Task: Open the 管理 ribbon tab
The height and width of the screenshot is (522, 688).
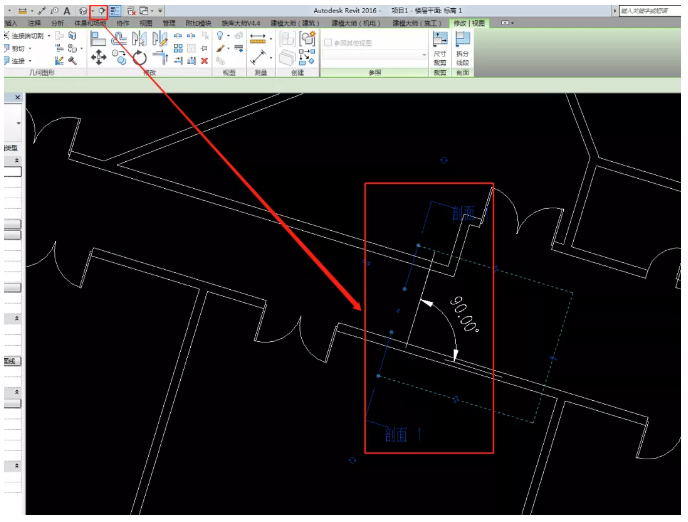Action: tap(169, 23)
